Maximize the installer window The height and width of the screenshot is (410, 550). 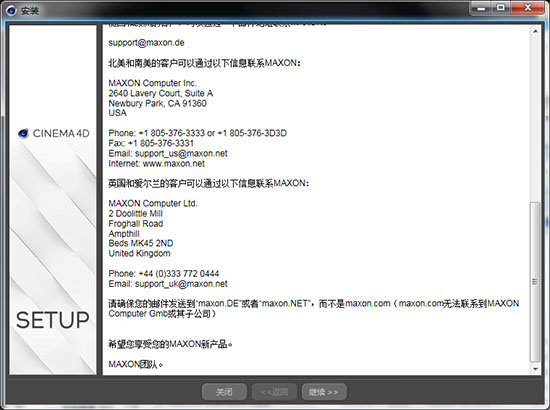click(501, 8)
